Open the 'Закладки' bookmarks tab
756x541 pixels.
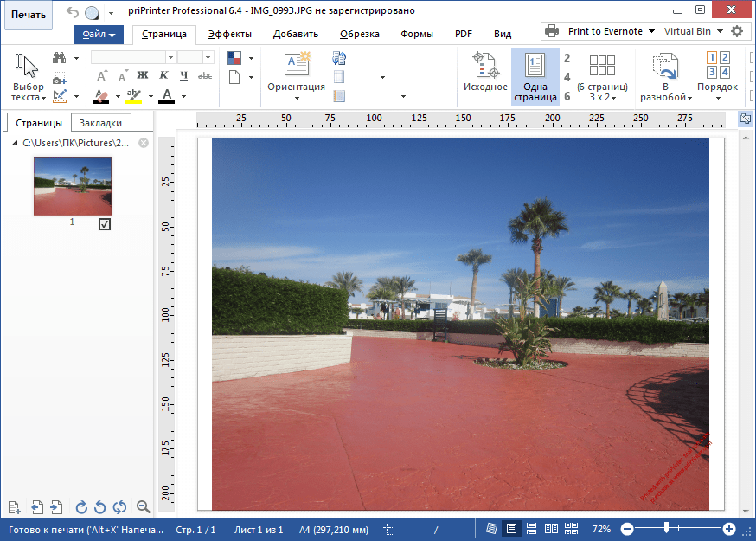[100, 123]
